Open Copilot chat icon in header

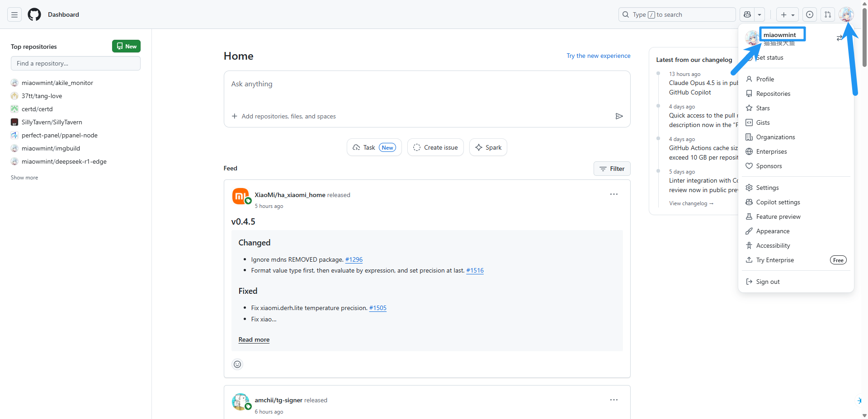click(x=747, y=14)
